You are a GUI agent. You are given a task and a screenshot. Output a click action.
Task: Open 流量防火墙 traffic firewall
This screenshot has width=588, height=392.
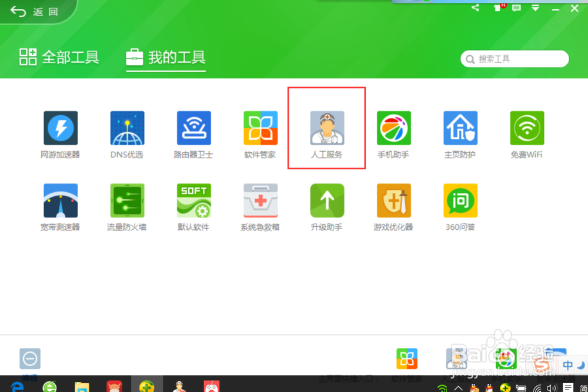(127, 200)
